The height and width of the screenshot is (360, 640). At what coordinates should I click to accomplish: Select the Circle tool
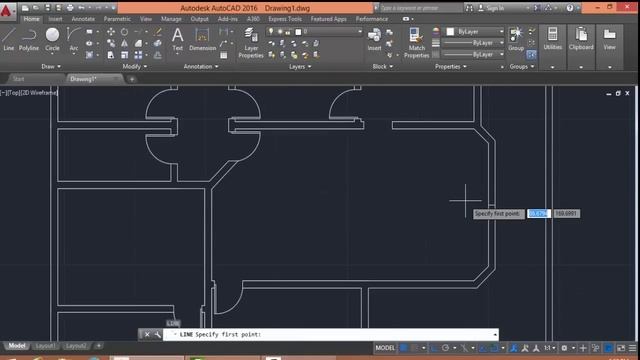tap(52, 39)
